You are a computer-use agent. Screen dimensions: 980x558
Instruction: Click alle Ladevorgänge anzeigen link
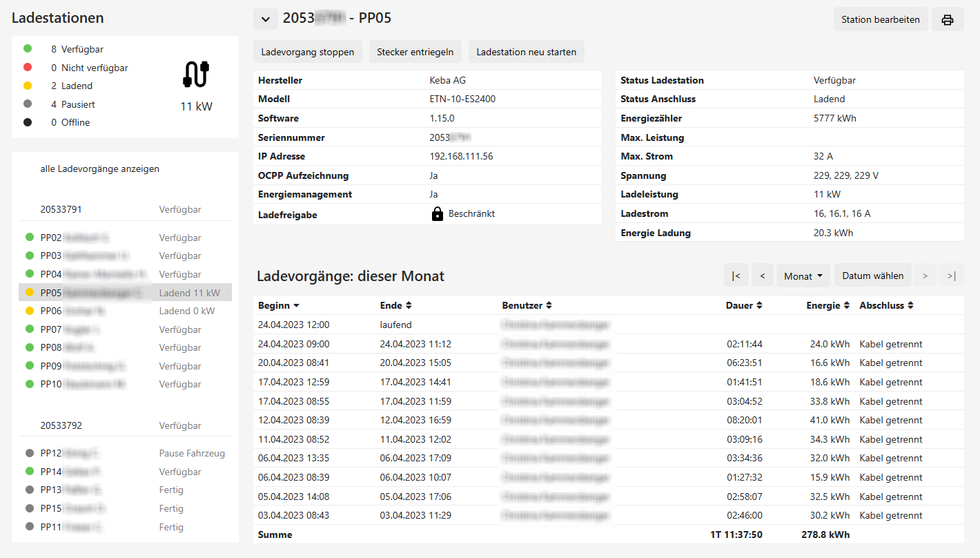(100, 169)
